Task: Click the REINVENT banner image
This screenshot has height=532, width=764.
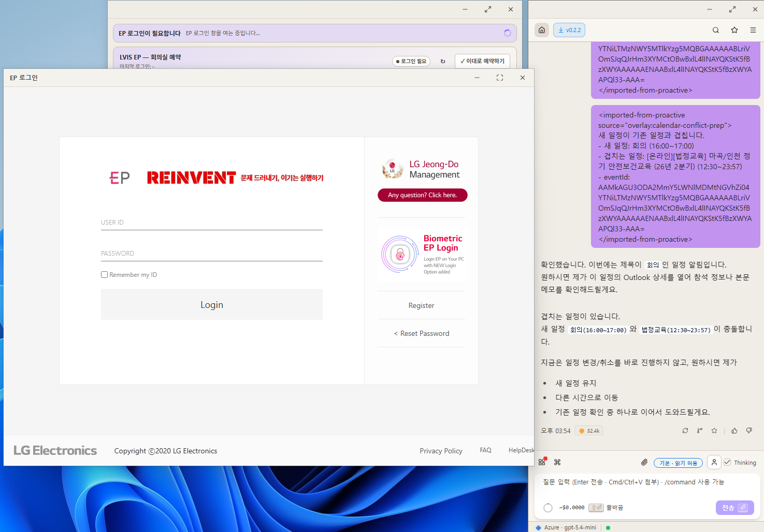Action: click(x=235, y=178)
